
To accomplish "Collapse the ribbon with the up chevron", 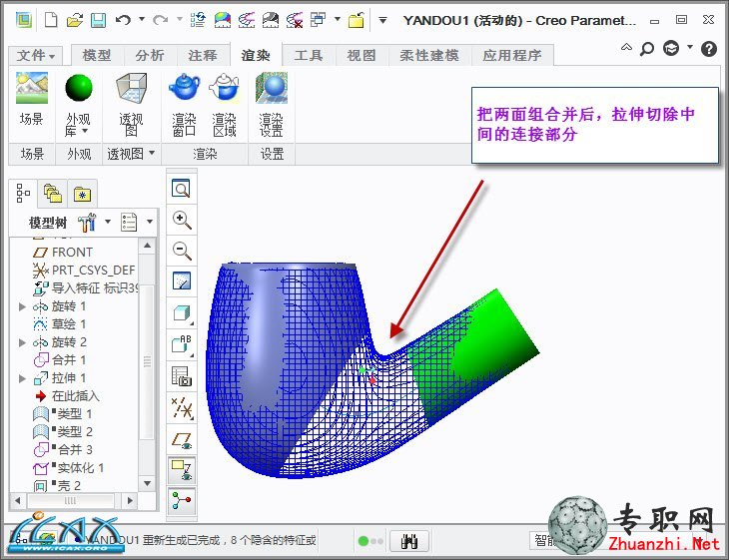I will tap(626, 47).
